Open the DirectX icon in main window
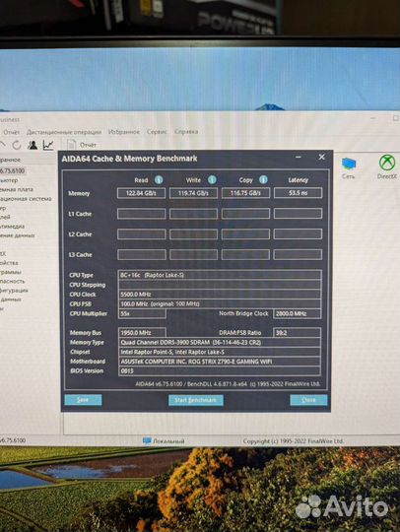 pyautogui.click(x=387, y=163)
